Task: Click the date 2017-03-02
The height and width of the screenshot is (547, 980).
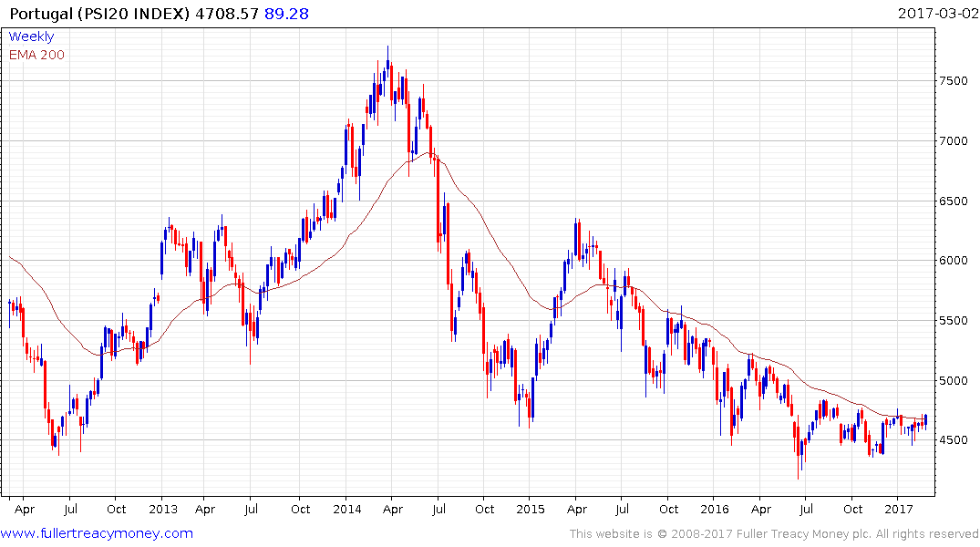Action: 938,14
